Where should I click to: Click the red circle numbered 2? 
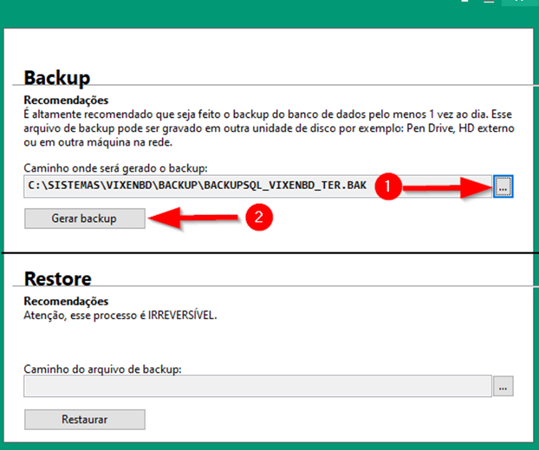[x=259, y=217]
